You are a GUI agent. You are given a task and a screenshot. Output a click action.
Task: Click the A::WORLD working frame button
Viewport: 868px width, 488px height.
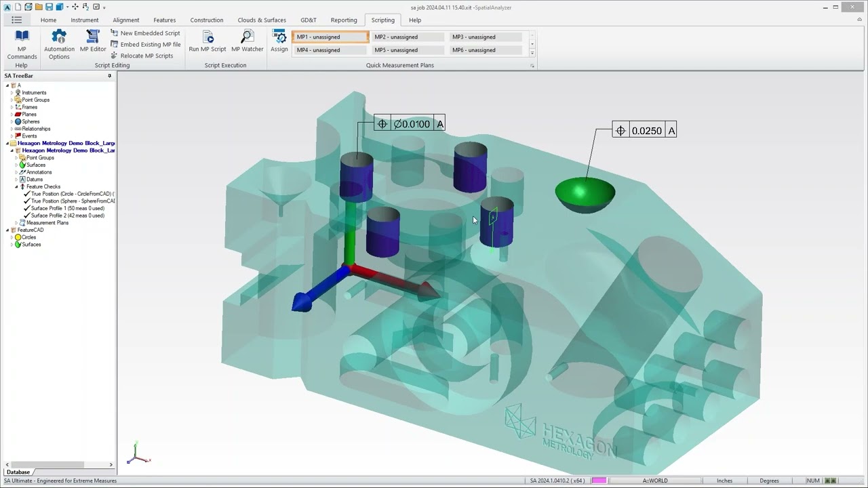(655, 481)
